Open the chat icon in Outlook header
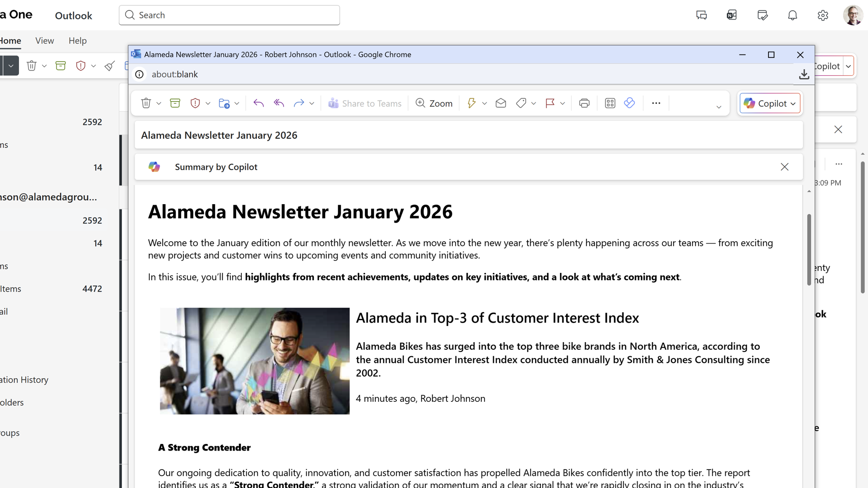This screenshot has height=488, width=868. pyautogui.click(x=702, y=15)
